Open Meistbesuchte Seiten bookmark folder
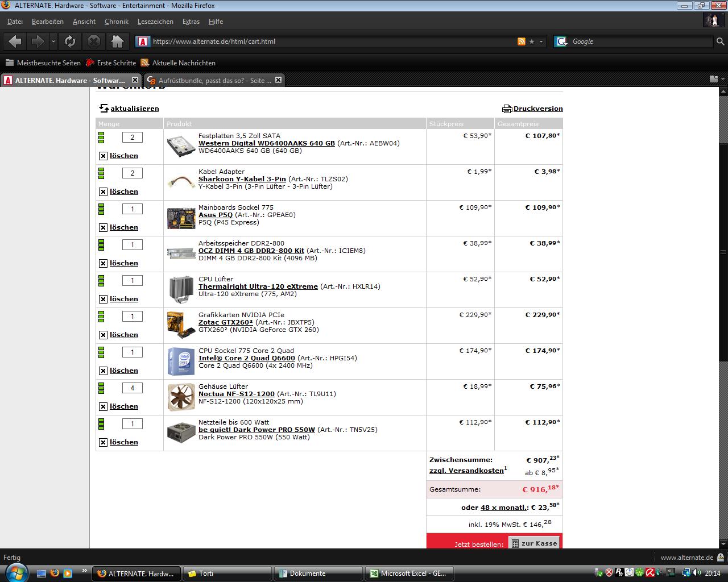728x582 pixels. click(x=43, y=63)
